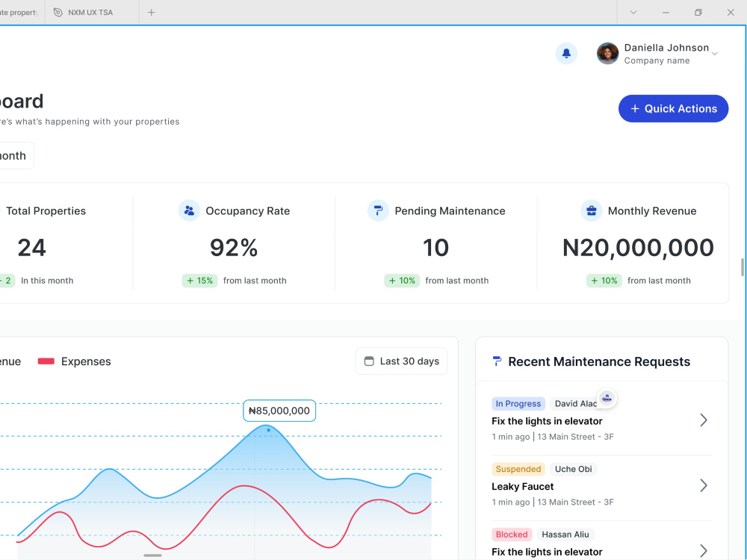Image resolution: width=747 pixels, height=560 pixels.
Task: Click the 92% occupancy value
Action: point(234,248)
